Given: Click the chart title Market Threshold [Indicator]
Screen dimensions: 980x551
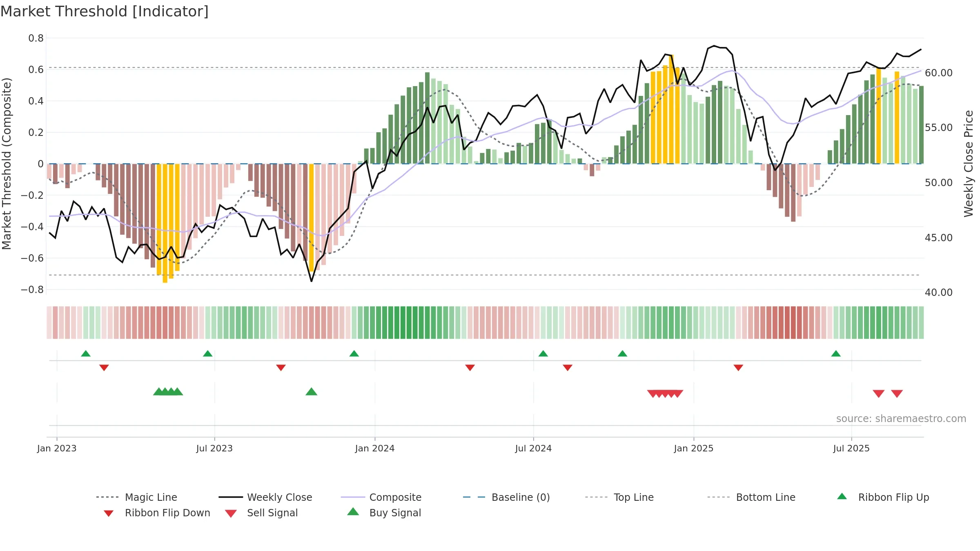Looking at the screenshot, I should point(105,11).
